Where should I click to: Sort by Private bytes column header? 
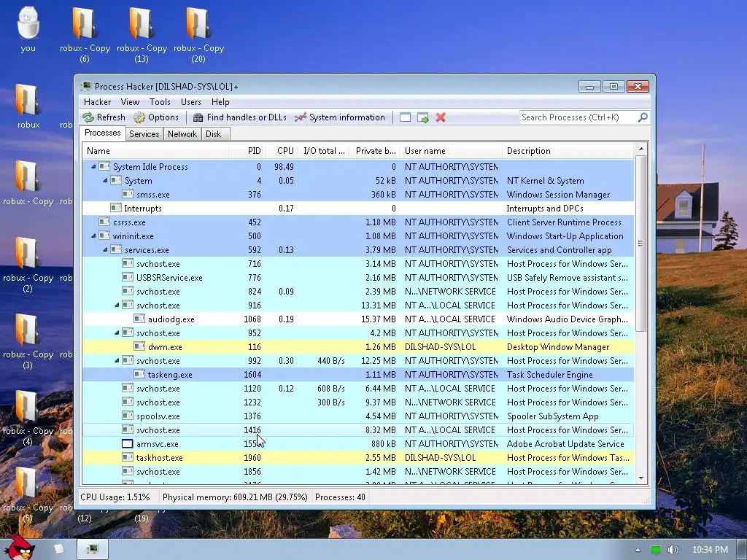pos(375,151)
